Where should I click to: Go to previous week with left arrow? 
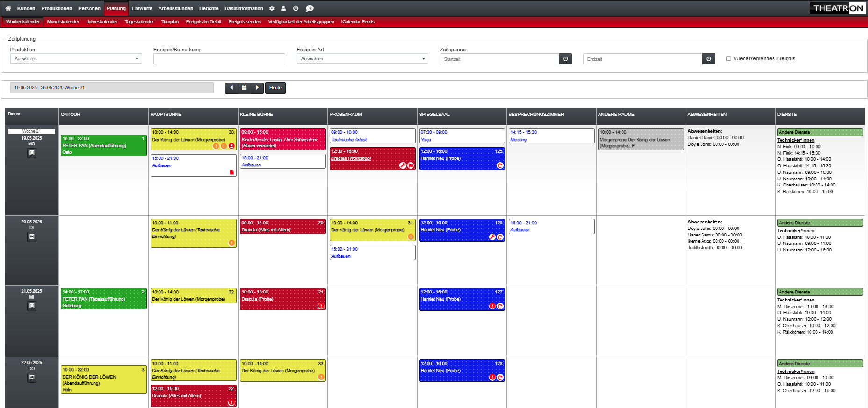pos(231,88)
